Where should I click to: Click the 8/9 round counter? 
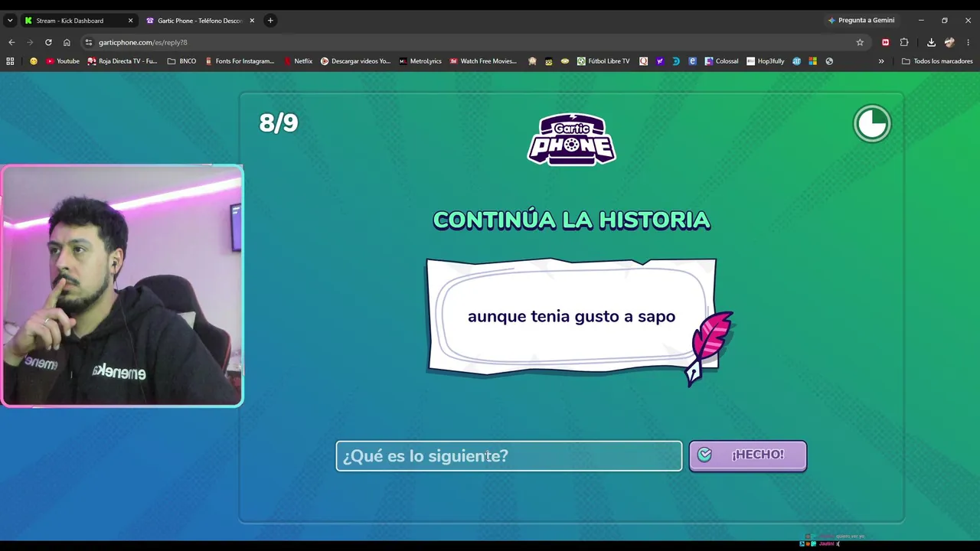(279, 122)
